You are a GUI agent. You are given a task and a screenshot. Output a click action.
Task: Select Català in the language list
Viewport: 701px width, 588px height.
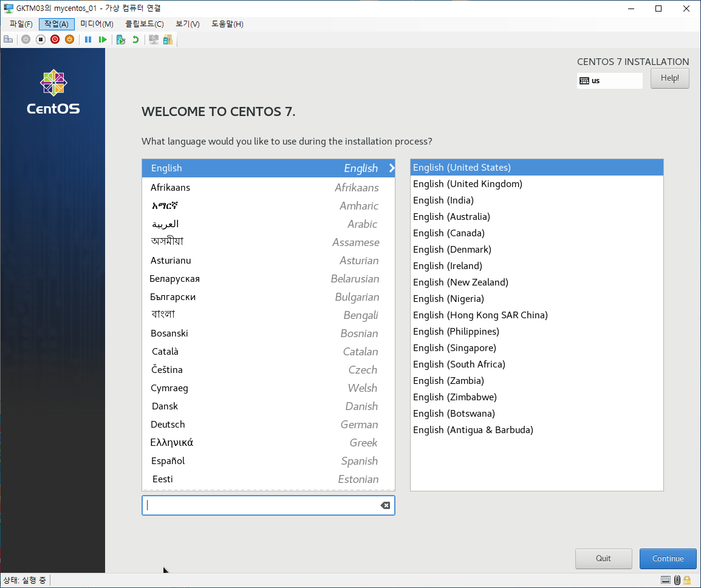[268, 352]
